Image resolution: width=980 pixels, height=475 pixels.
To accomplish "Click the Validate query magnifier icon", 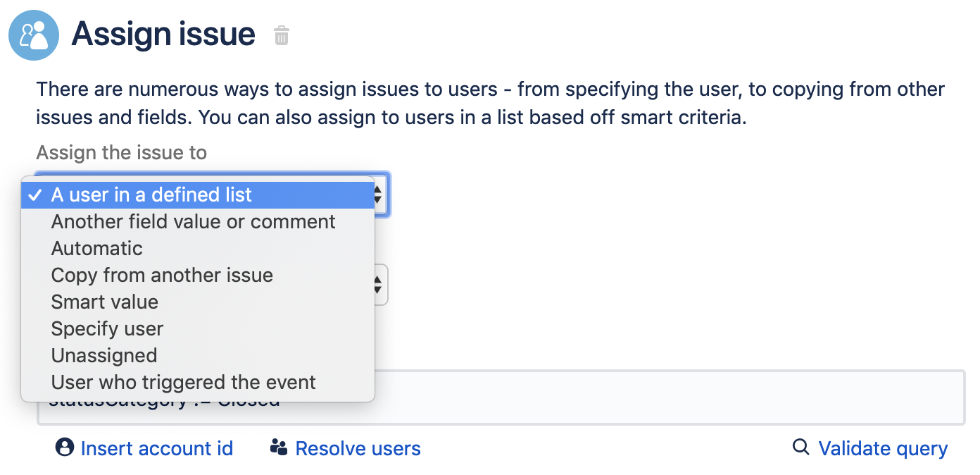I will (x=800, y=448).
